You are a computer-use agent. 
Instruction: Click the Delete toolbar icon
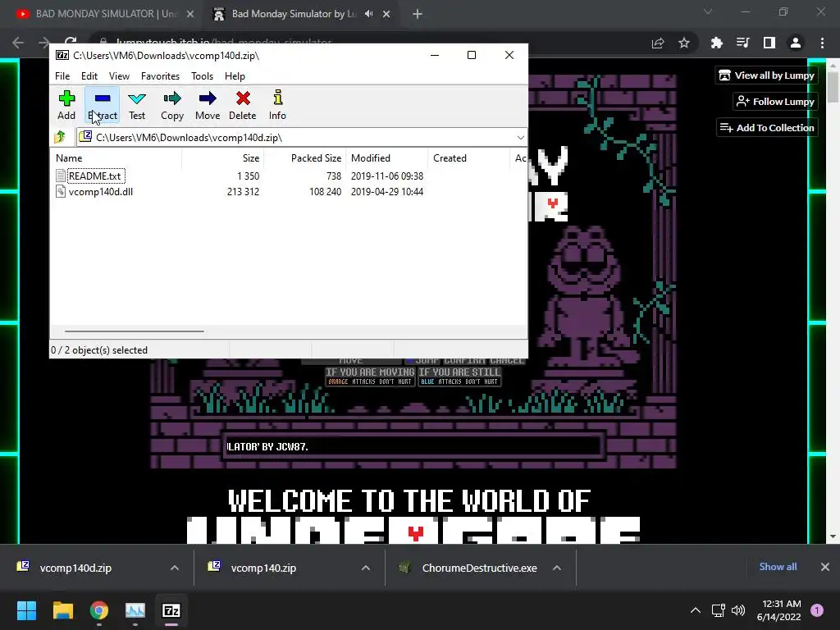pos(243,105)
